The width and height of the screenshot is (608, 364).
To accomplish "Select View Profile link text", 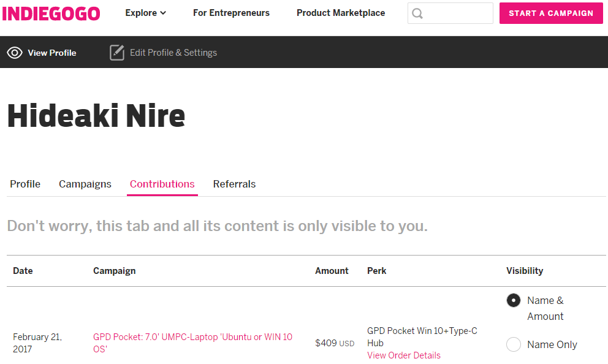I will 52,53.
